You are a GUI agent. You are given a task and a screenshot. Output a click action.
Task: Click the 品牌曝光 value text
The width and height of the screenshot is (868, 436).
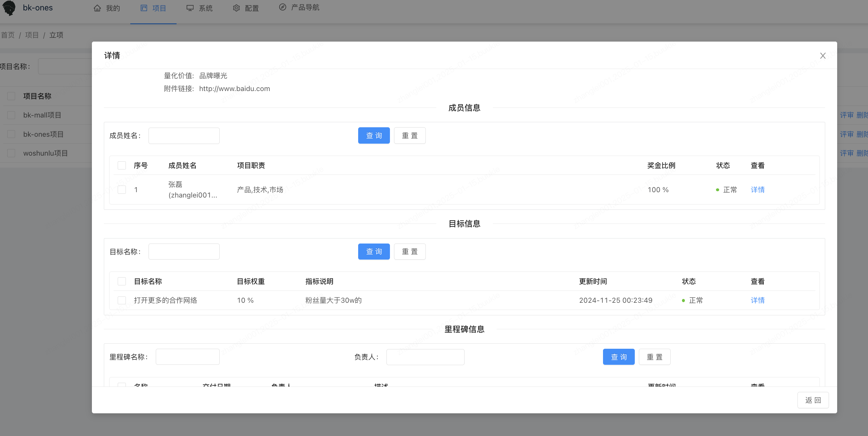[x=213, y=76]
